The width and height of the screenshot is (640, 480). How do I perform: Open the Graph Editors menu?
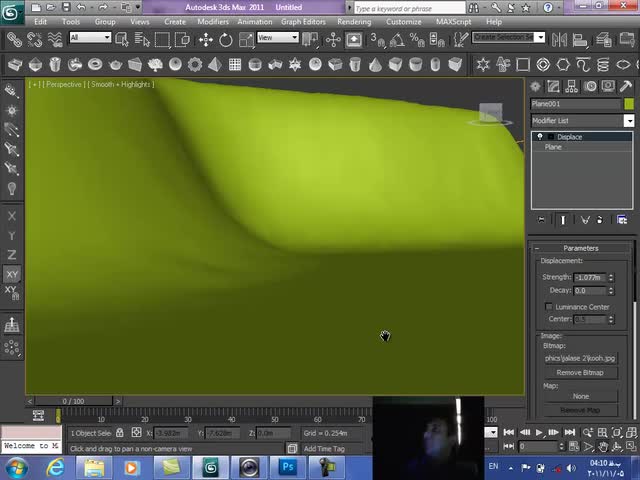point(303,22)
